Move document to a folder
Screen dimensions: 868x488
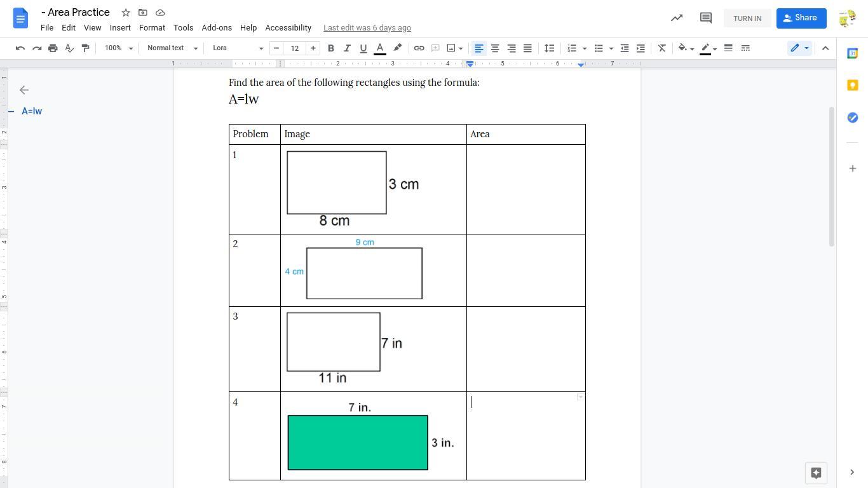(143, 13)
